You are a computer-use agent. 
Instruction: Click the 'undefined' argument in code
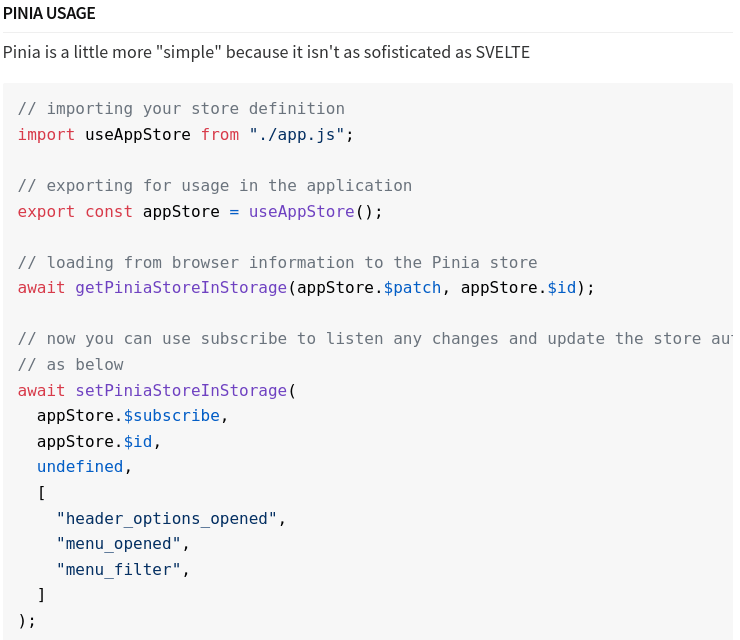tap(80, 467)
